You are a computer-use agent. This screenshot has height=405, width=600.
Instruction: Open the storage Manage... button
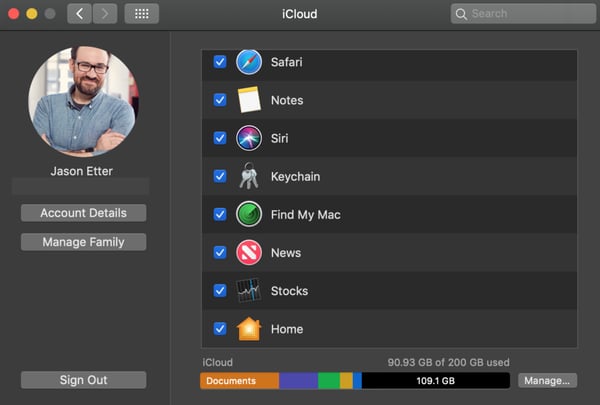(x=547, y=381)
